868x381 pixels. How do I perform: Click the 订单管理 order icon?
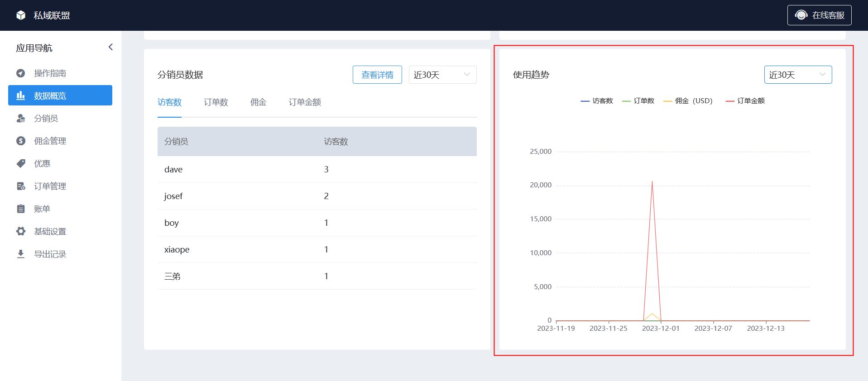tap(21, 186)
